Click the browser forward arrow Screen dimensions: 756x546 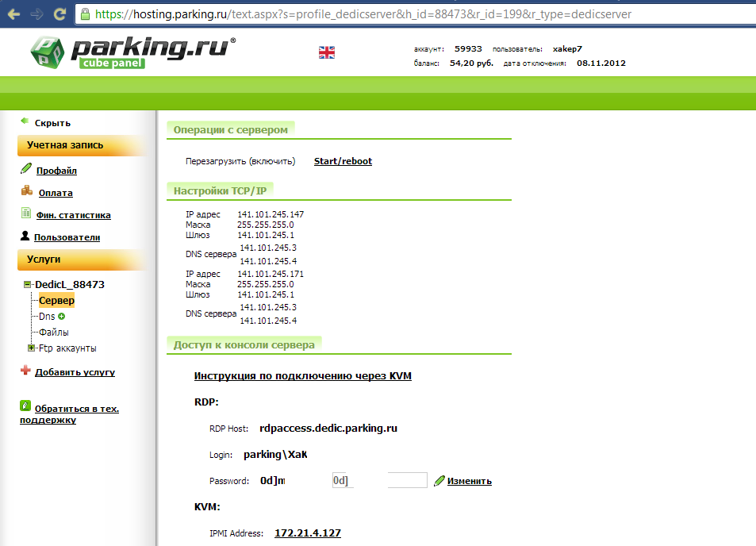36,14
